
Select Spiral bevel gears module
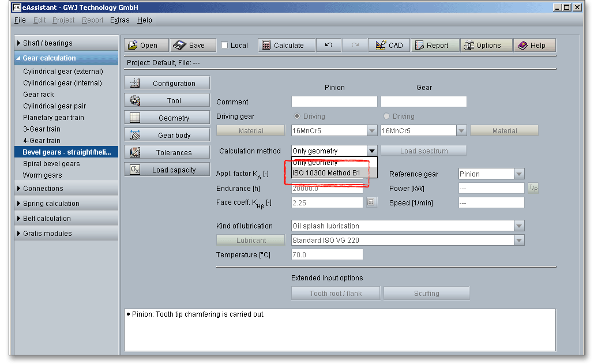click(51, 164)
